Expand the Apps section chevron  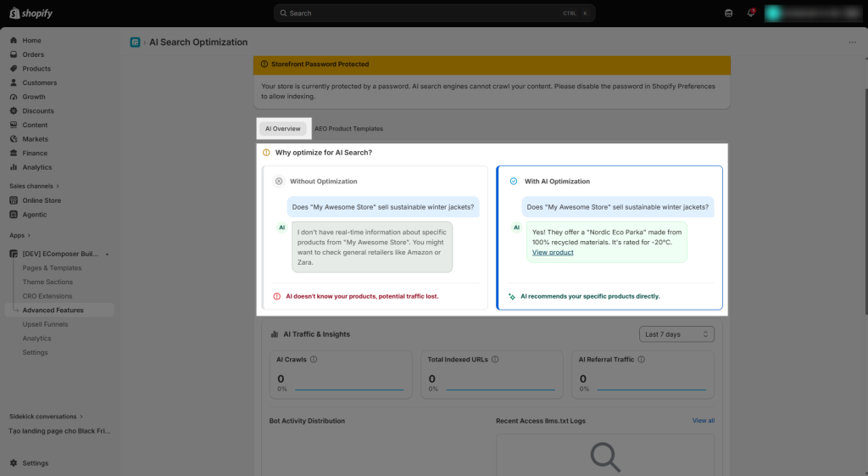[29, 236]
